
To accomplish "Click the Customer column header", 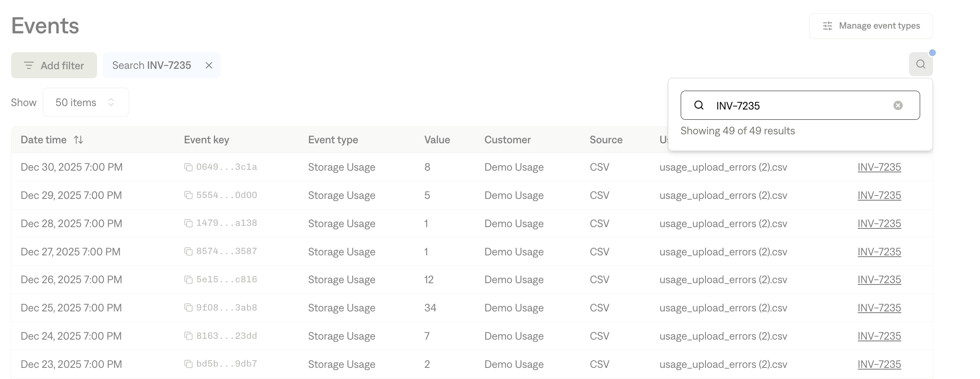I will (508, 140).
